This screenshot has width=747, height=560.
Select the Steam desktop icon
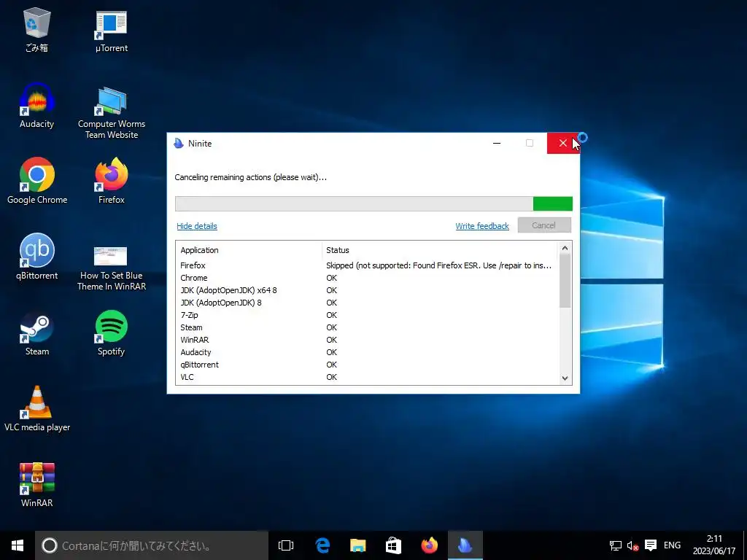pos(36,333)
